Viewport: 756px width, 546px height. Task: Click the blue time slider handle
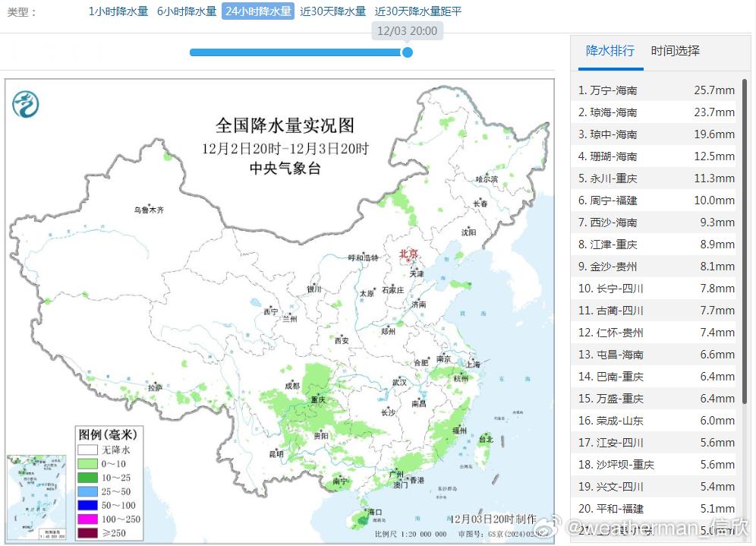[408, 53]
